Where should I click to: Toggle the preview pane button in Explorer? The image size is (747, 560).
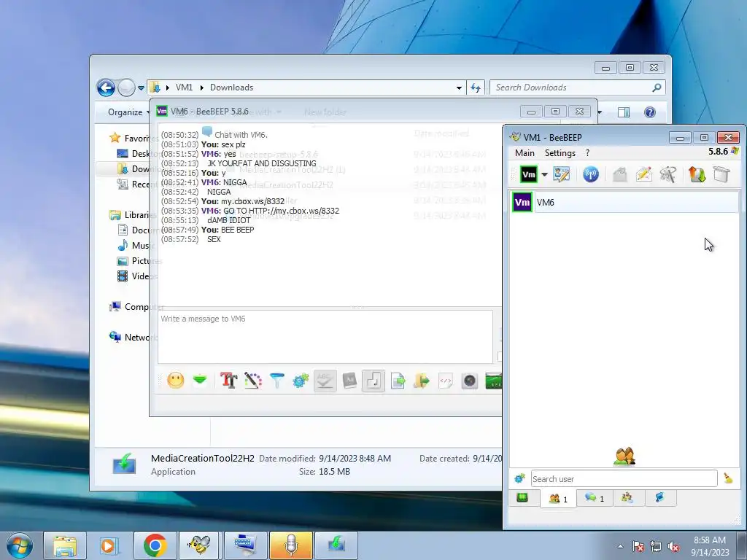[624, 112]
